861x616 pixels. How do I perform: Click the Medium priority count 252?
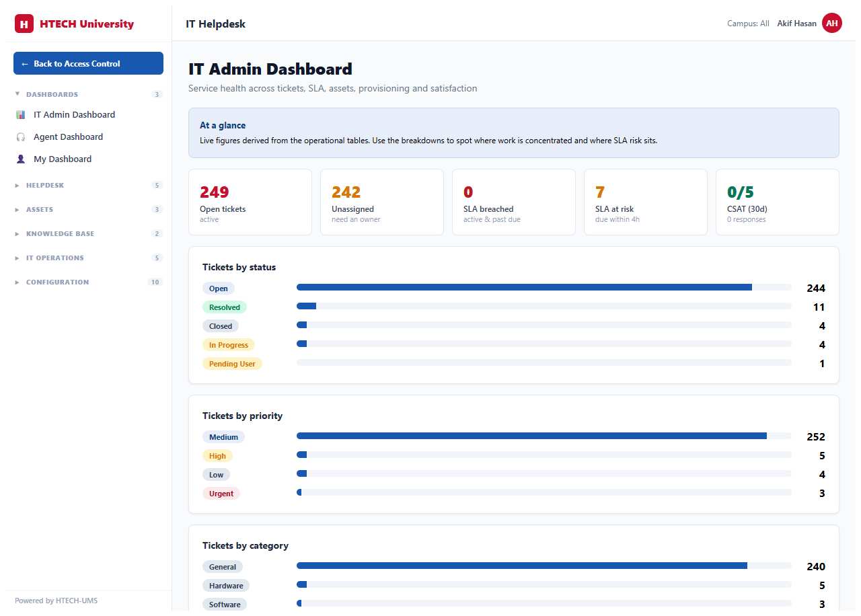[x=816, y=437]
